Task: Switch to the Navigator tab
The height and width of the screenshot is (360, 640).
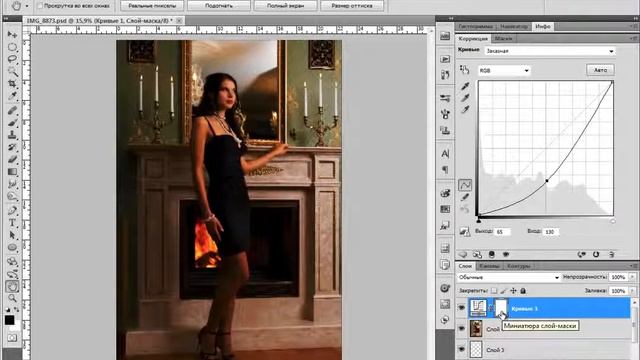Action: click(514, 26)
